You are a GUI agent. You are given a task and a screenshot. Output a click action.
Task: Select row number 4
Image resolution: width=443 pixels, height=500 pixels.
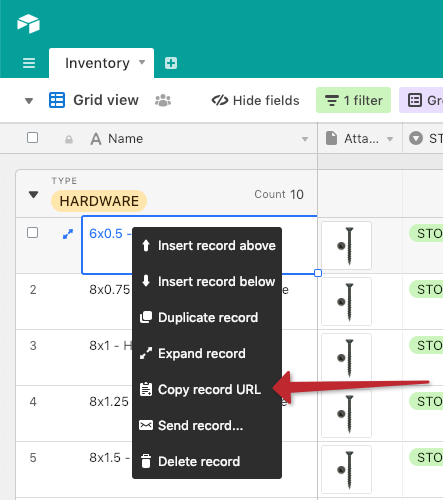[33, 402]
